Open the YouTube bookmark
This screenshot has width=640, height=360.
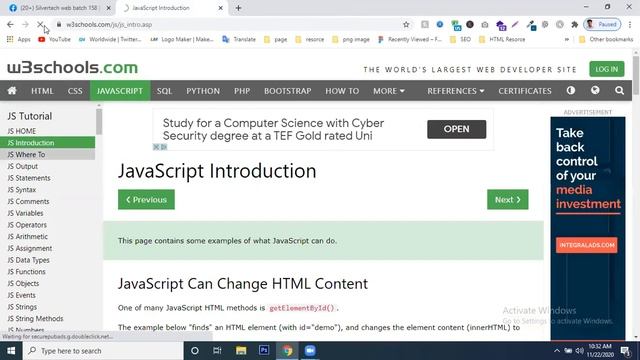pyautogui.click(x=54, y=40)
